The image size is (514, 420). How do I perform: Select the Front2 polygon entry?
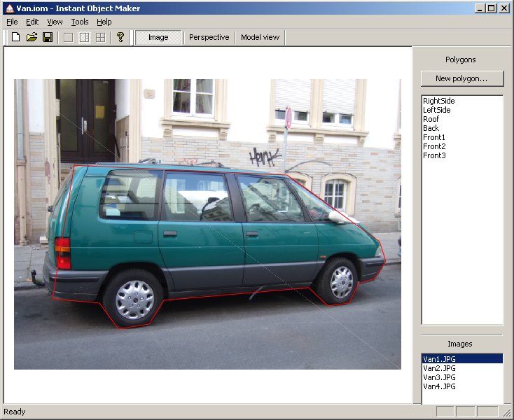[x=462, y=146]
